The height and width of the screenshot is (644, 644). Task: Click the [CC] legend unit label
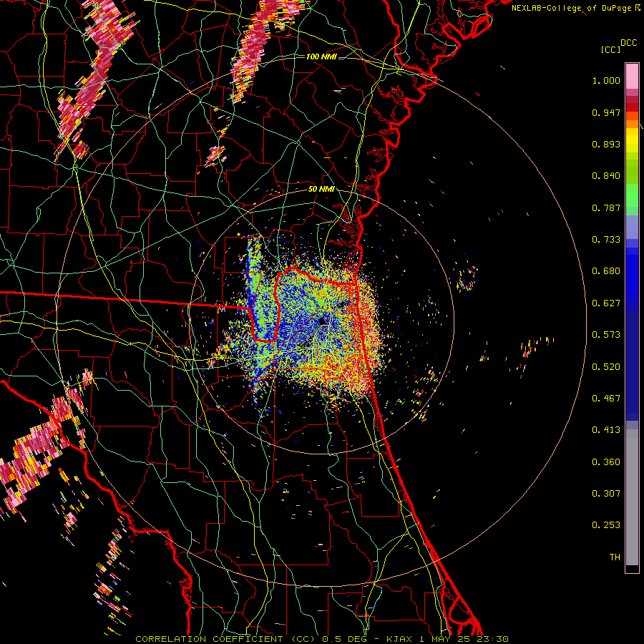(611, 49)
